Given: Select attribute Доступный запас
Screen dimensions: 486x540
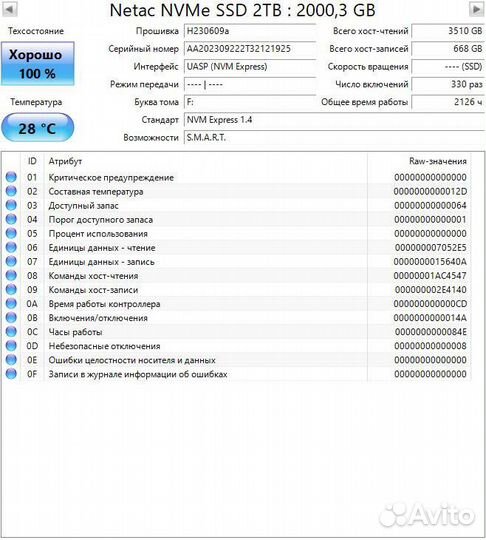Looking at the screenshot, I should point(83,206).
